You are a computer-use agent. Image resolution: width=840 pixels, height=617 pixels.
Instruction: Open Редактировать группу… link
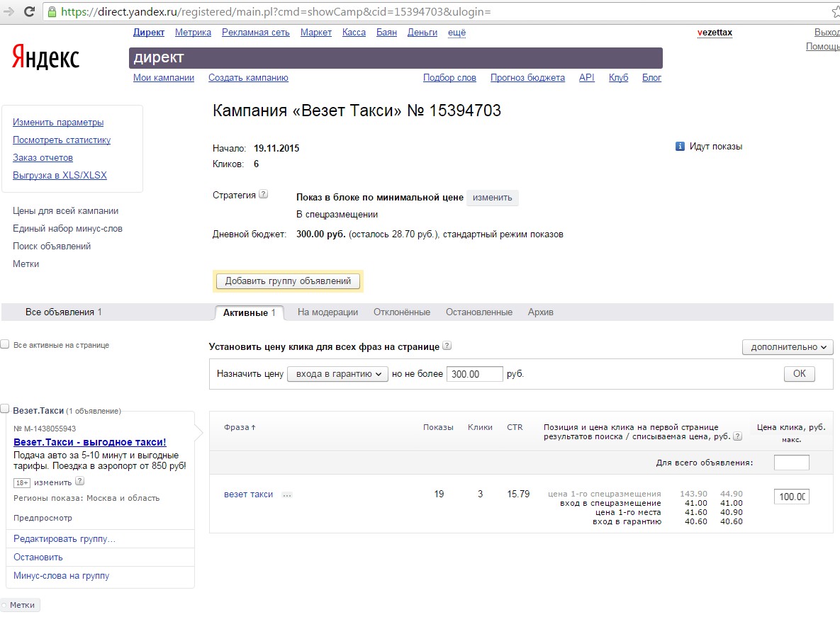pos(65,539)
